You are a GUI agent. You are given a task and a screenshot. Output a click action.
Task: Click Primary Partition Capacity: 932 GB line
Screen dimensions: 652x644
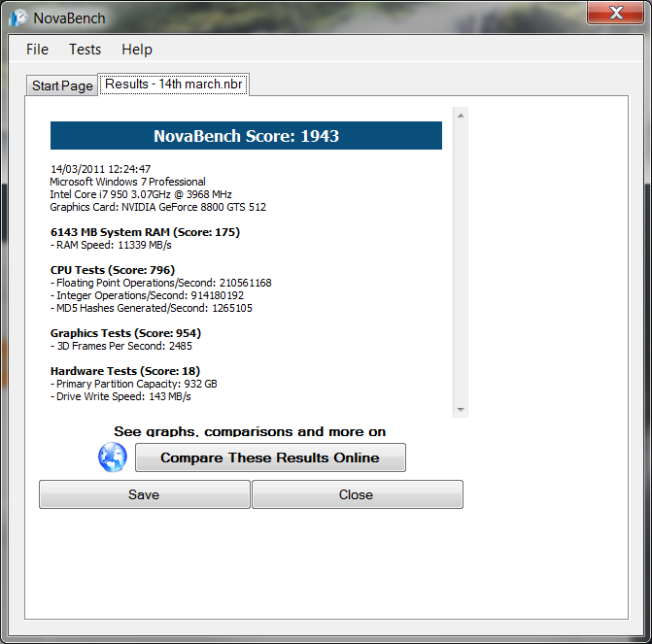point(134,384)
